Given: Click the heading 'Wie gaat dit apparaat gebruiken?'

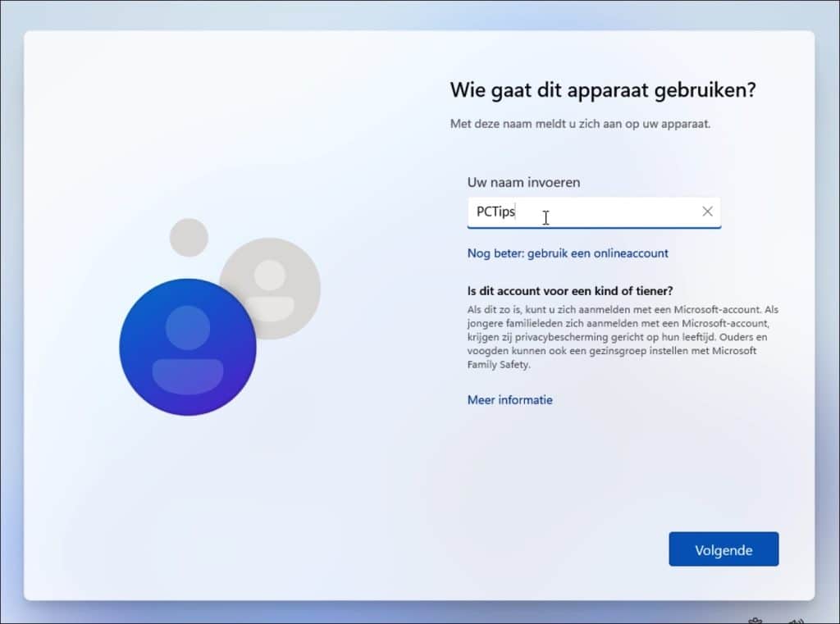Looking at the screenshot, I should [603, 90].
